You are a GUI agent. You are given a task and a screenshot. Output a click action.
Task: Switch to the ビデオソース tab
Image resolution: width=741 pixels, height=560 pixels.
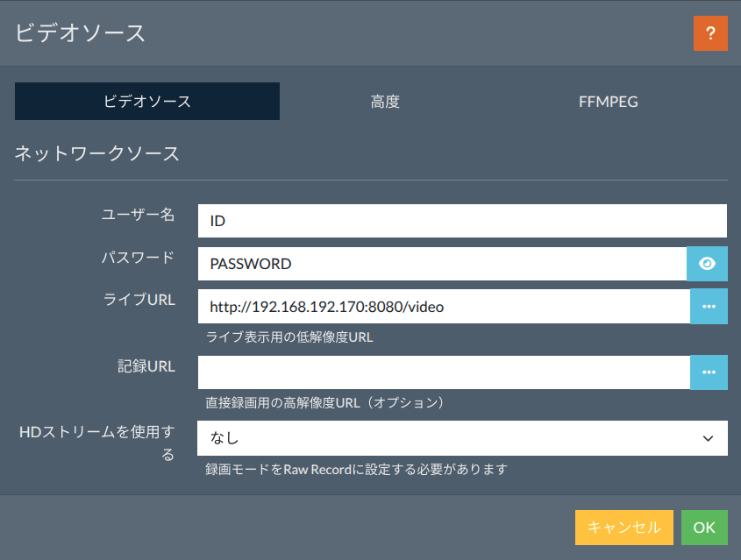point(147,101)
